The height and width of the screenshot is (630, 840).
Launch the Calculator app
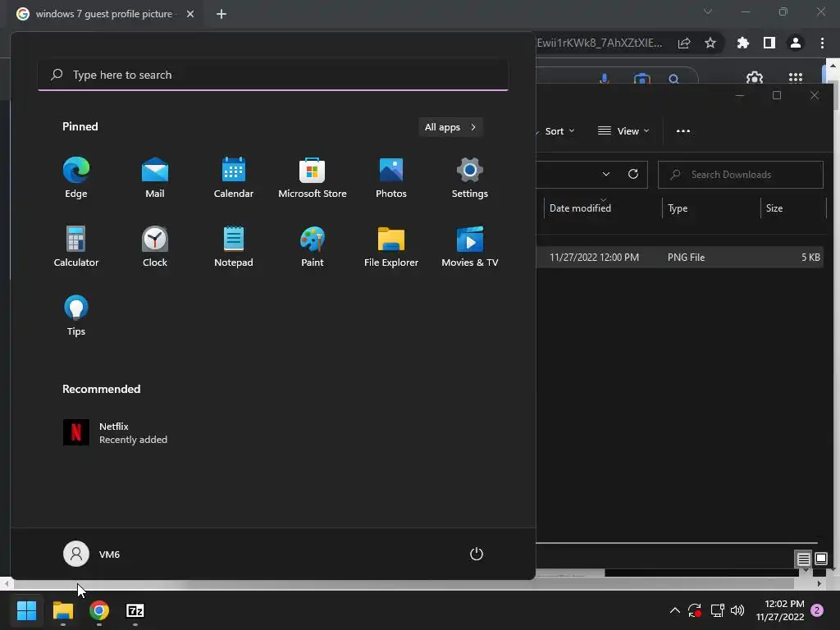click(x=76, y=247)
